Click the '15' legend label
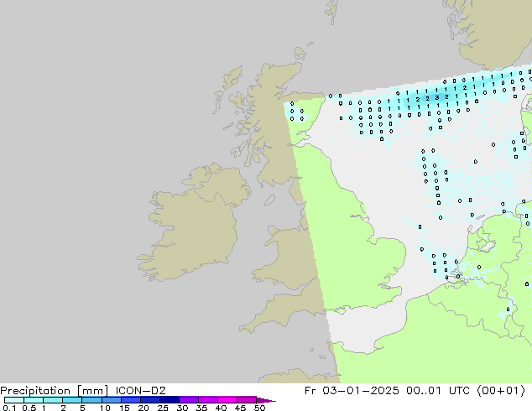Screen dimensions: 532x411 tap(124, 408)
